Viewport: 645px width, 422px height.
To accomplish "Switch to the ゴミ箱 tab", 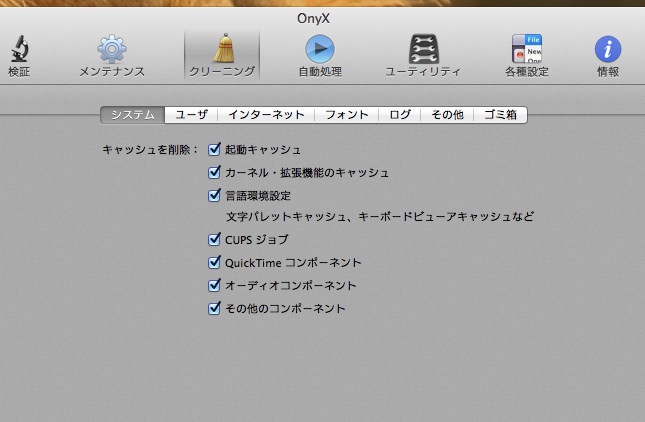I will (500, 115).
